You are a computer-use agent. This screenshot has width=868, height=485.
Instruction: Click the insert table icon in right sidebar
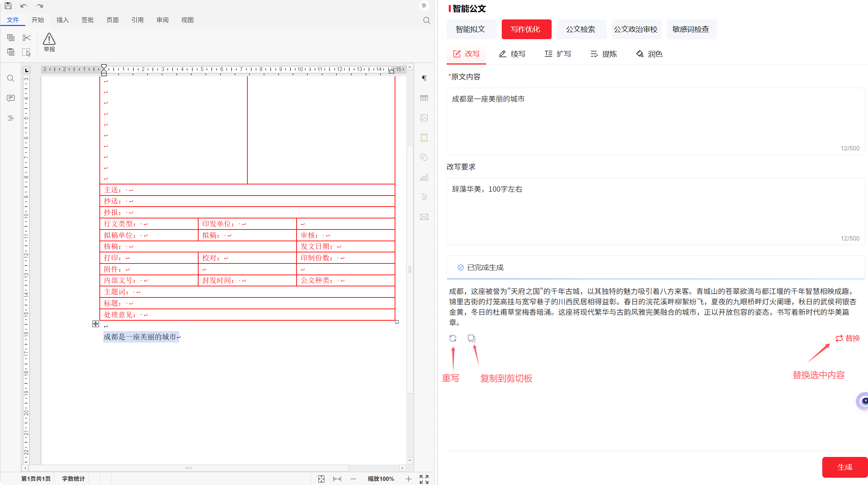[424, 98]
